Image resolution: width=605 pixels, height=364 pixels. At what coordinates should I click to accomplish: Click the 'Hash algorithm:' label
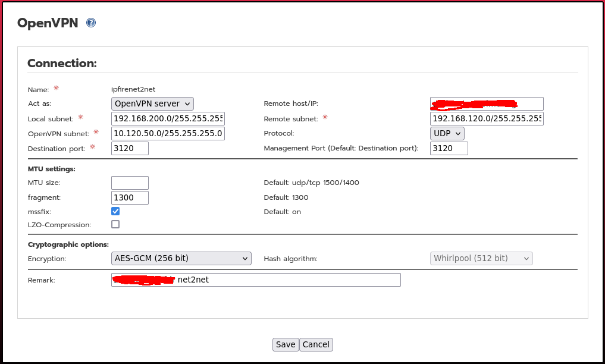pos(290,259)
